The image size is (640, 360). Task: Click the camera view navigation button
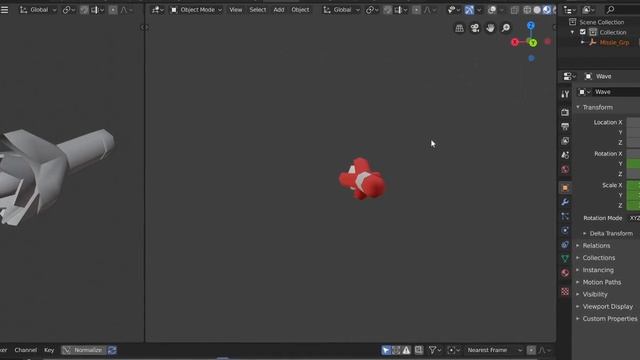pos(475,28)
